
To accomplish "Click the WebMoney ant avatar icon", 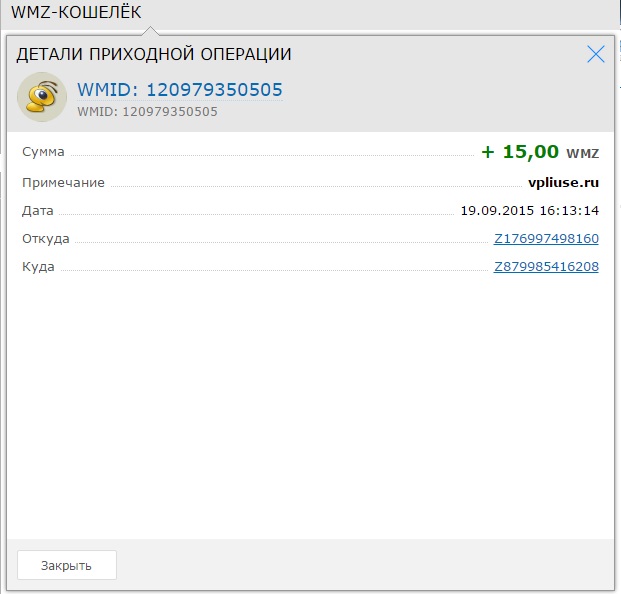I will (x=42, y=97).
